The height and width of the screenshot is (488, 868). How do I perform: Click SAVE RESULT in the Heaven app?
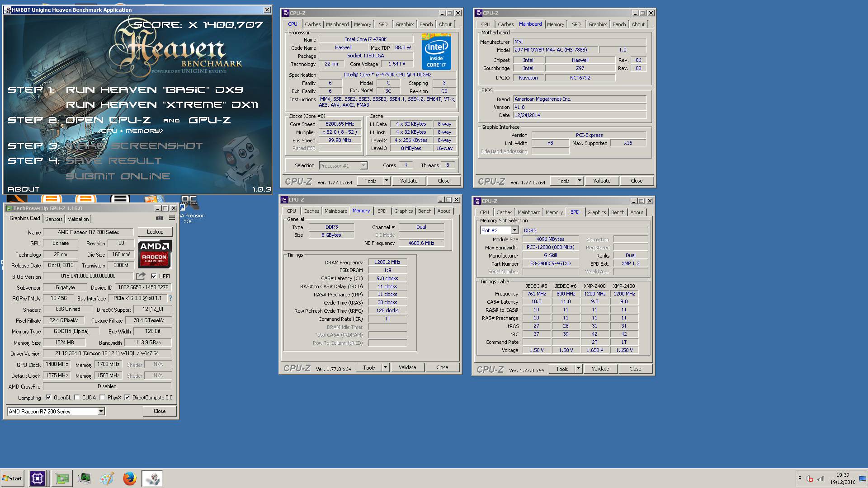click(x=113, y=161)
